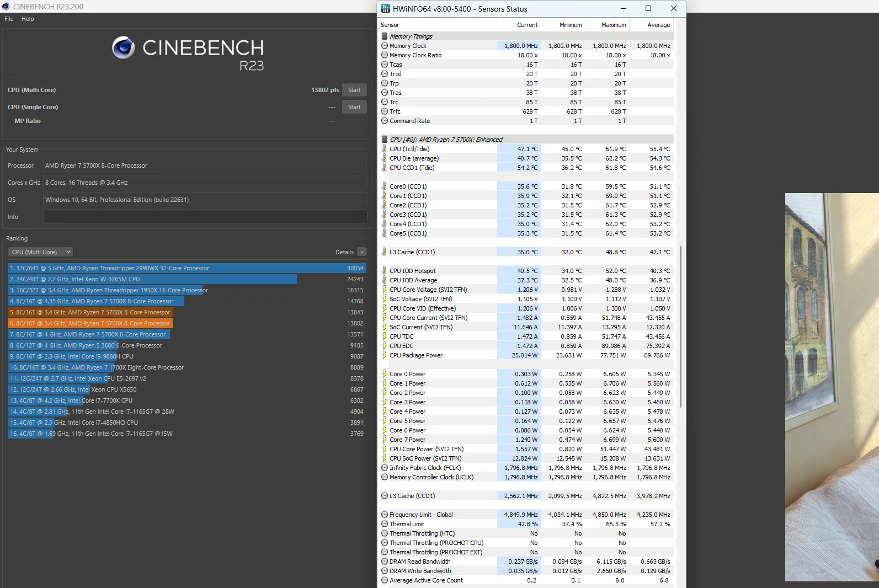The image size is (879, 588).
Task: Click the Cinebench logo sphere icon
Action: 123,48
